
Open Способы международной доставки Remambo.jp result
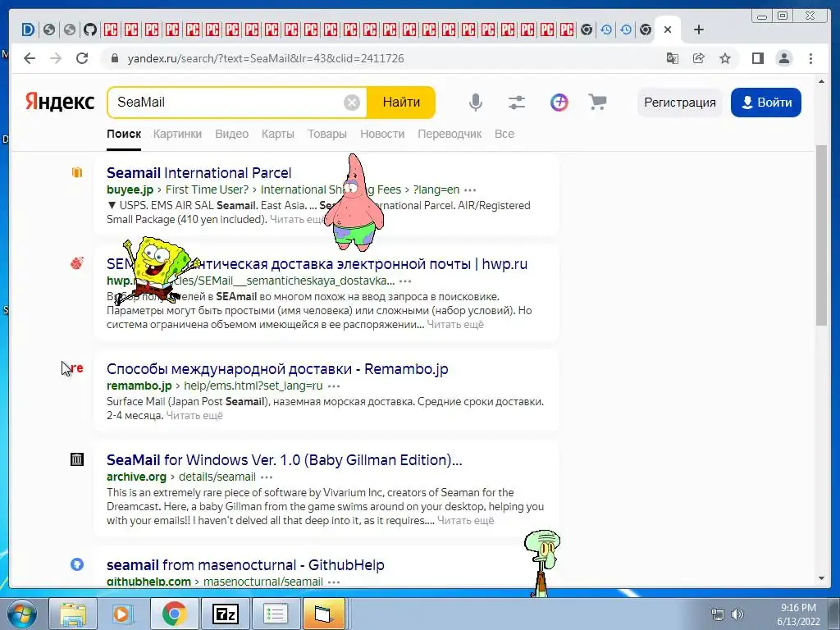277,369
